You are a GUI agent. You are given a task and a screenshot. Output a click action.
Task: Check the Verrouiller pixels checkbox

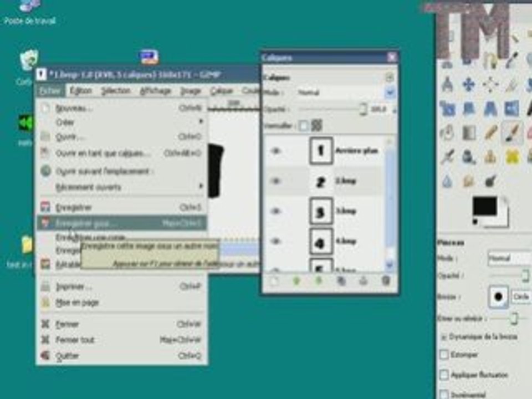pyautogui.click(x=304, y=126)
